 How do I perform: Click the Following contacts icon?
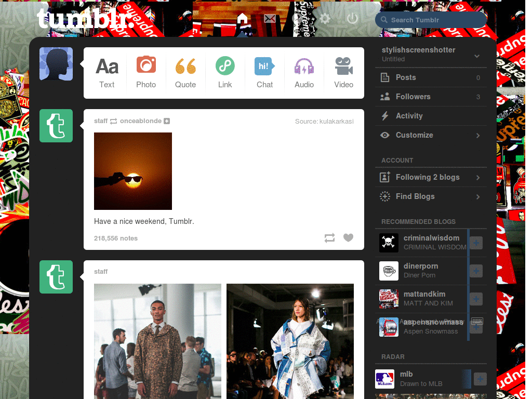point(385,177)
